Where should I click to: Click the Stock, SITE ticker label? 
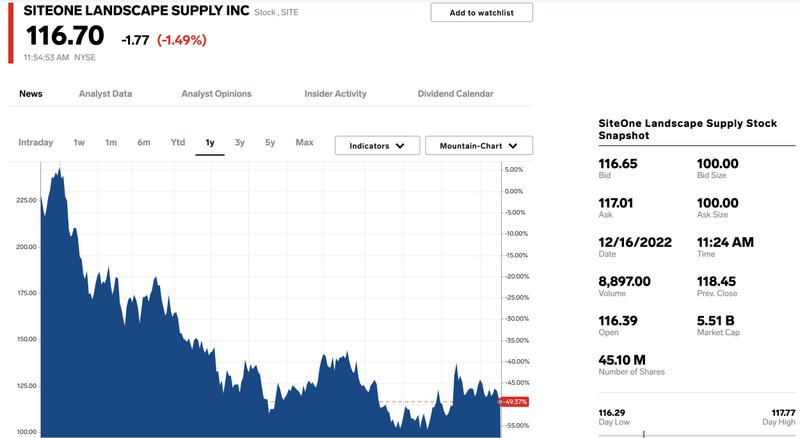[277, 12]
